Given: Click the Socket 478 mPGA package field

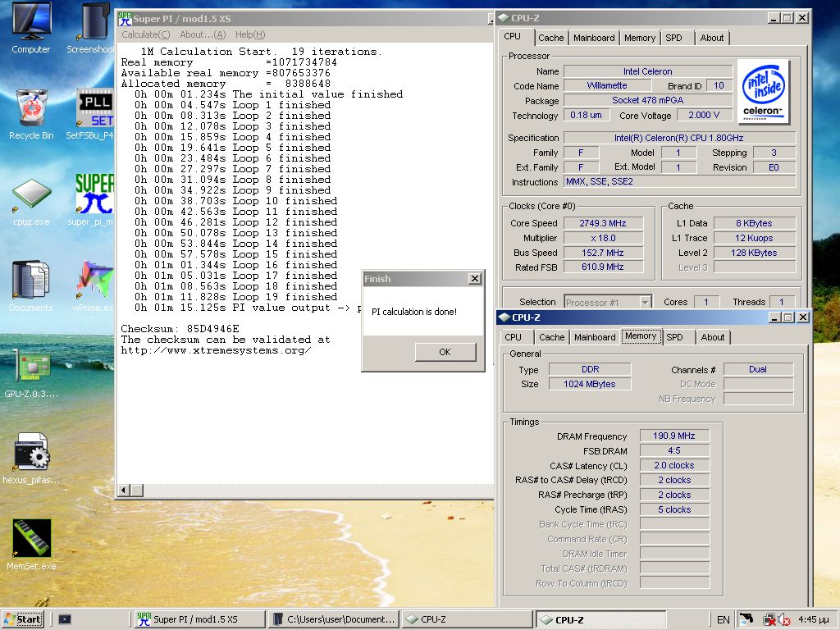Looking at the screenshot, I should point(648,100).
